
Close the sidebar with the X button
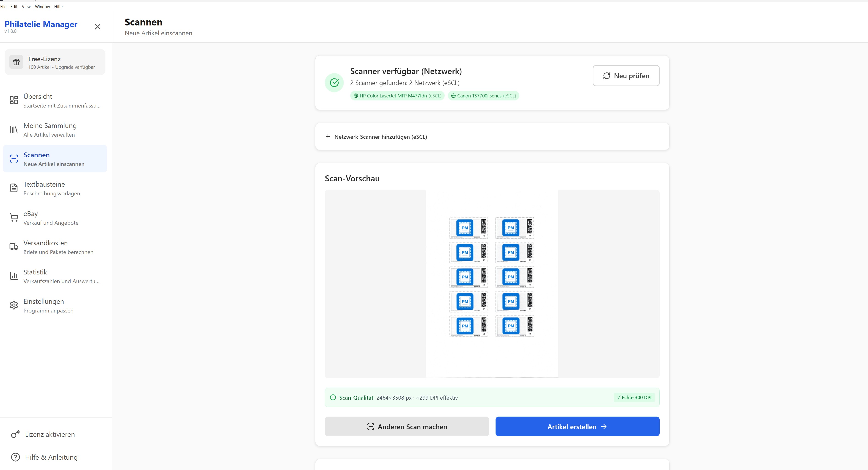coord(97,27)
